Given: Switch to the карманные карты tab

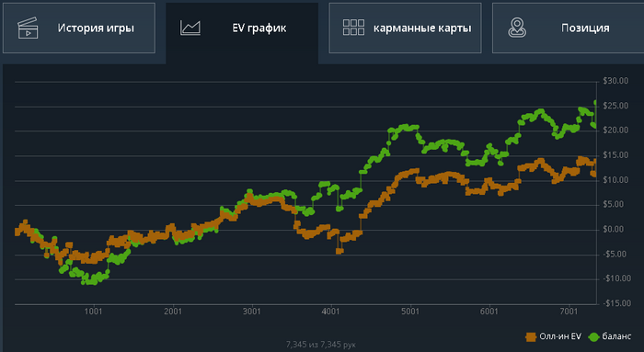Looking at the screenshot, I should click(x=405, y=28).
